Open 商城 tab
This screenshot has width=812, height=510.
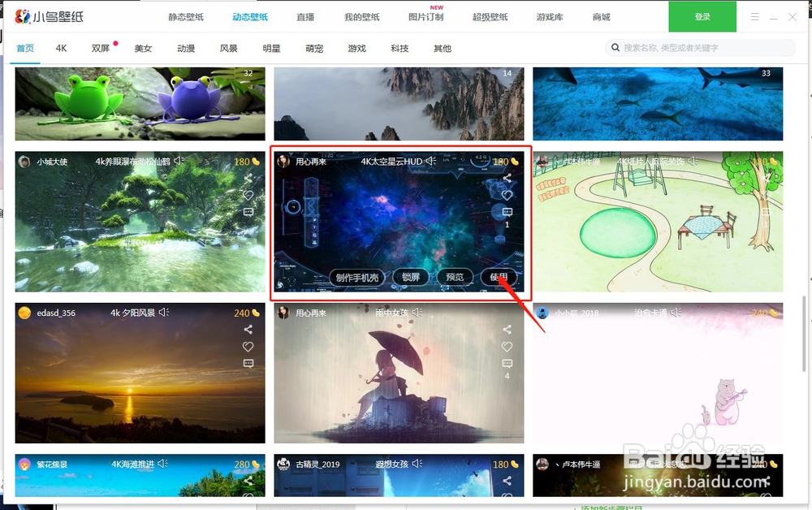click(601, 17)
